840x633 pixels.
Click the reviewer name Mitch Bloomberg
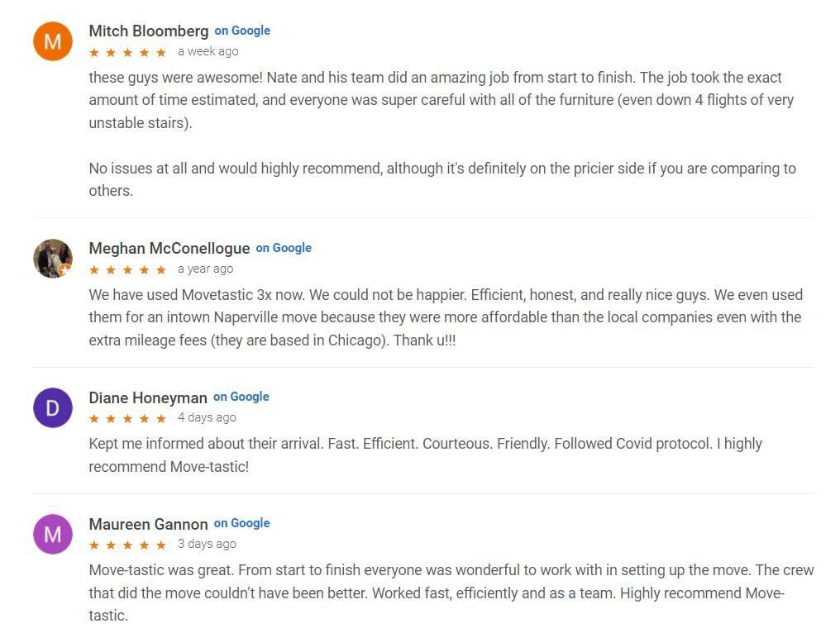149,31
